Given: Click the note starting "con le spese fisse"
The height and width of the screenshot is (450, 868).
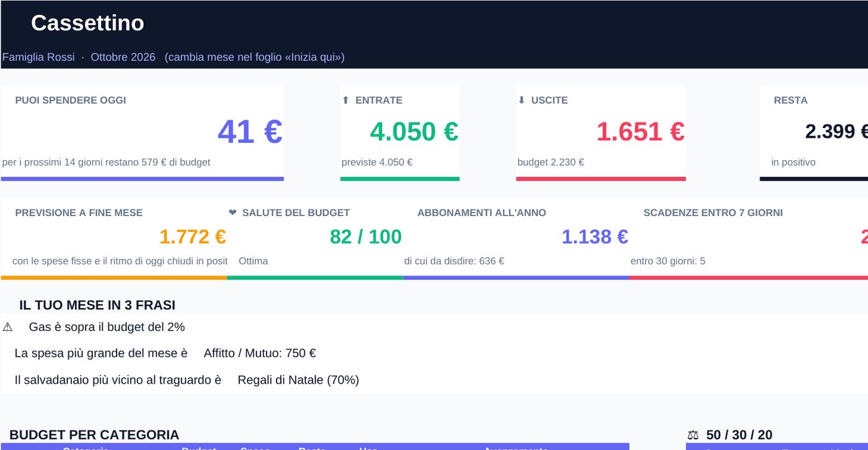Looking at the screenshot, I should 120,261.
